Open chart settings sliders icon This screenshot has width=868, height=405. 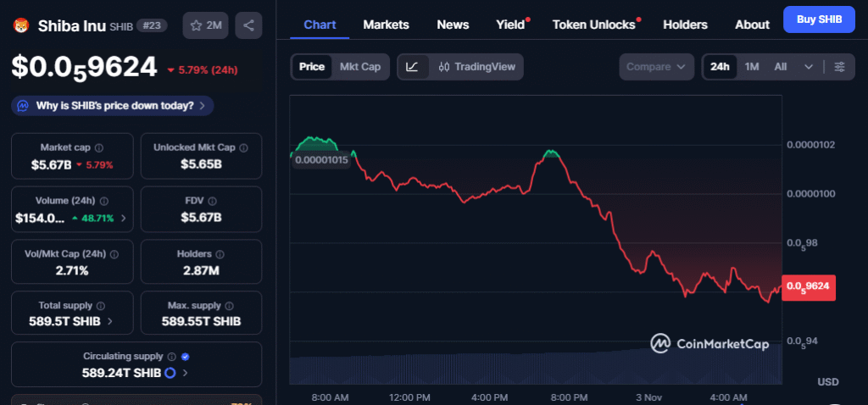coord(839,67)
